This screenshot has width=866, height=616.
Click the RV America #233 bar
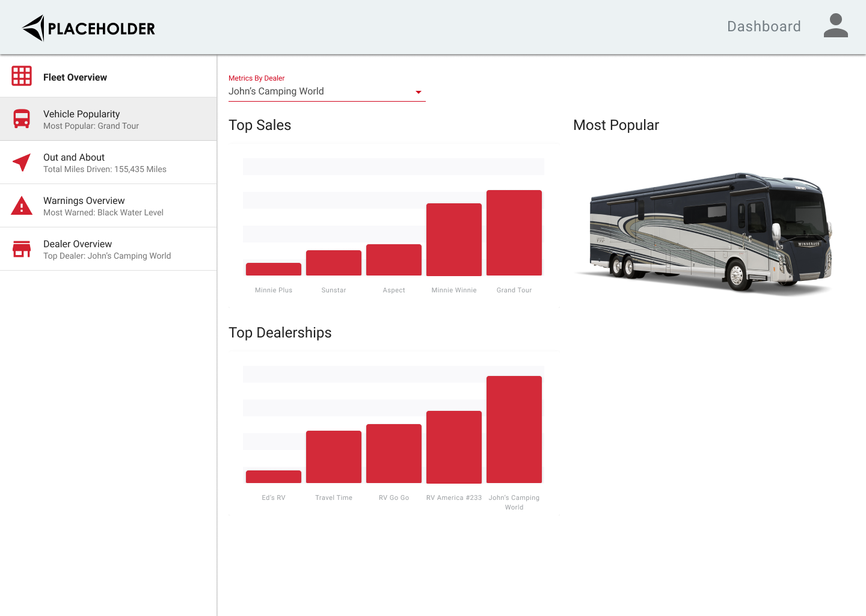454,446
